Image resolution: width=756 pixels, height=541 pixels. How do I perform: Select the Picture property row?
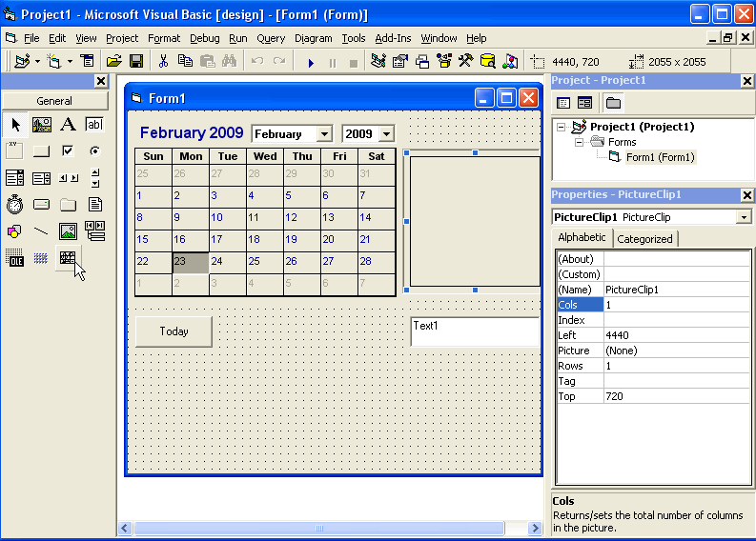653,351
